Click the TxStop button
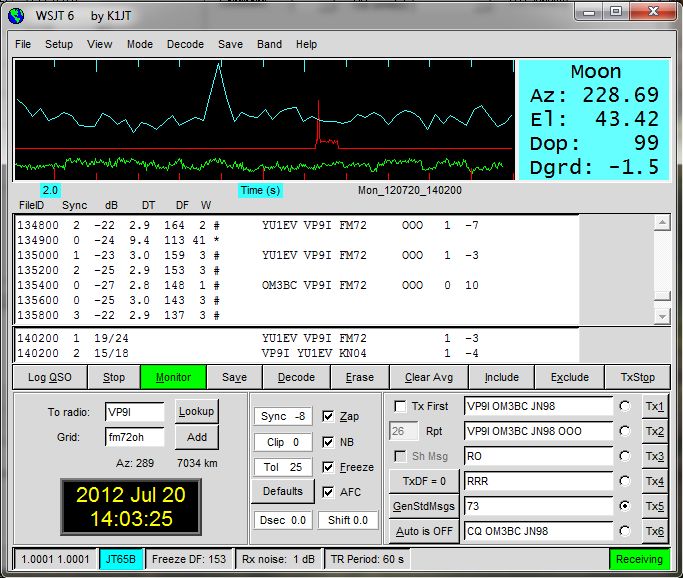Viewport: 683px width, 578px height. 637,377
